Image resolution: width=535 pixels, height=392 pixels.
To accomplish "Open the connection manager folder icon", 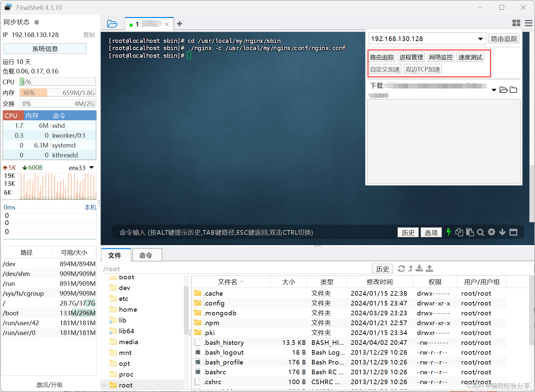I will [x=112, y=24].
